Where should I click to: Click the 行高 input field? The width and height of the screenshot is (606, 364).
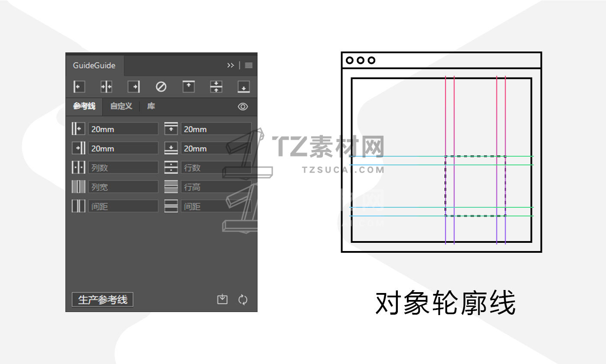point(216,187)
